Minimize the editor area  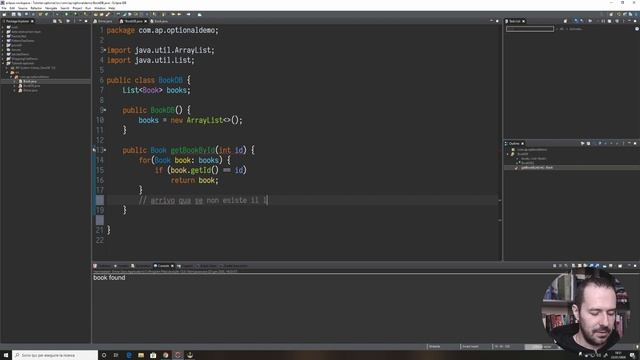tap(491, 21)
